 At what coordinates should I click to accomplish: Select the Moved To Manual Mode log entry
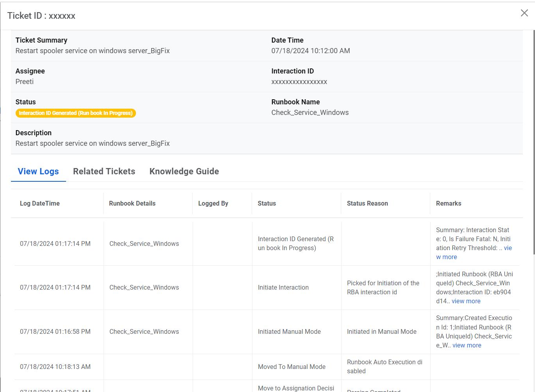[292, 367]
